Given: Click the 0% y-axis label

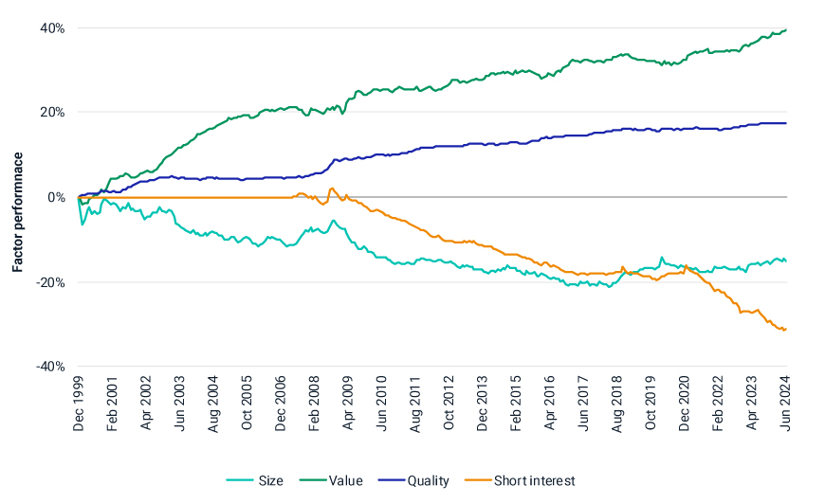Looking at the screenshot, I should click(56, 198).
